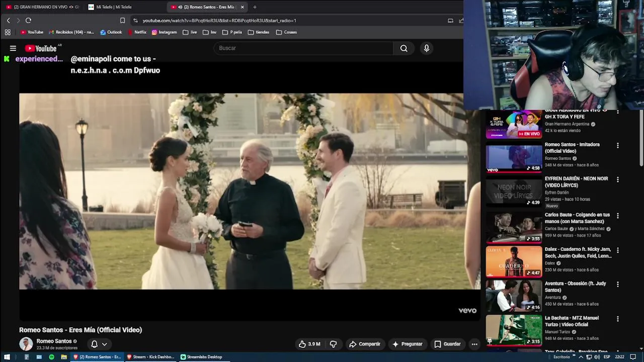Click the page vertical scrollbar
Screen dimensions: 644x362
pos(641,138)
